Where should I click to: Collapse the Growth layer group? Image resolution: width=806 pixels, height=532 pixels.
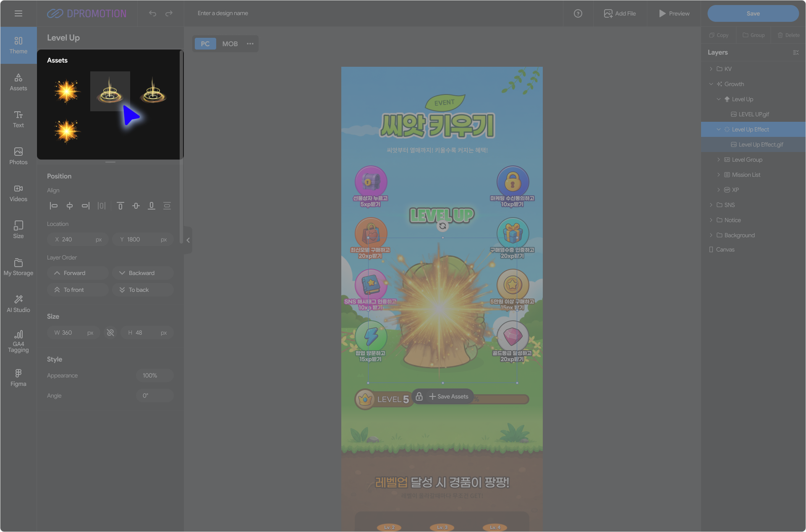click(711, 84)
